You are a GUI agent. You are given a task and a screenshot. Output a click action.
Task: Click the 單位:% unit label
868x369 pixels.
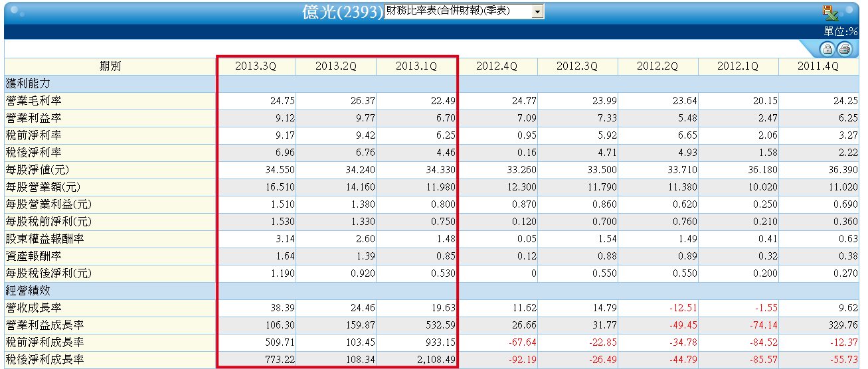[x=840, y=31]
